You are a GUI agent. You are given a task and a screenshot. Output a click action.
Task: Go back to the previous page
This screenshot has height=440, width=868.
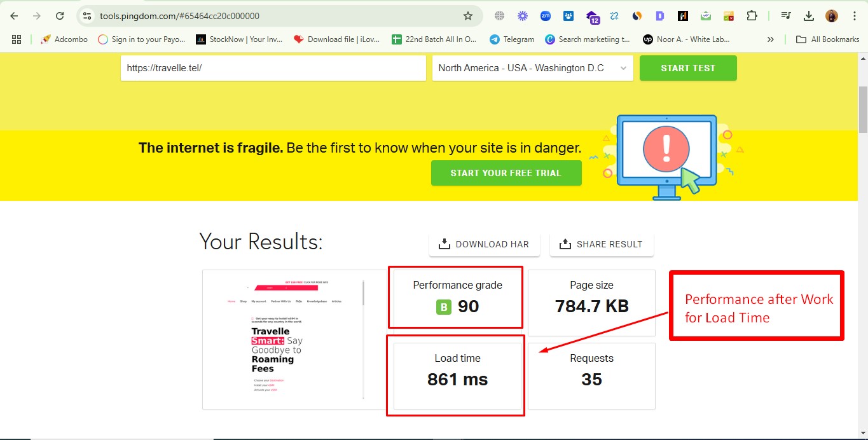point(14,16)
